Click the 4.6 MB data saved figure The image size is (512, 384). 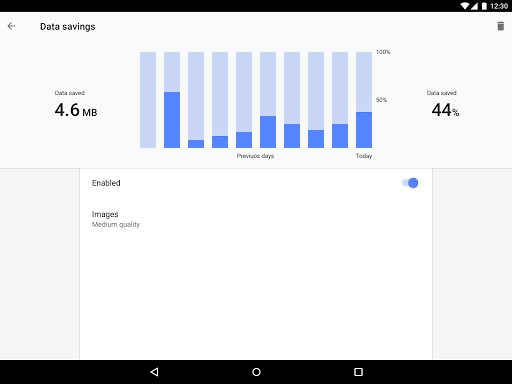tap(76, 110)
